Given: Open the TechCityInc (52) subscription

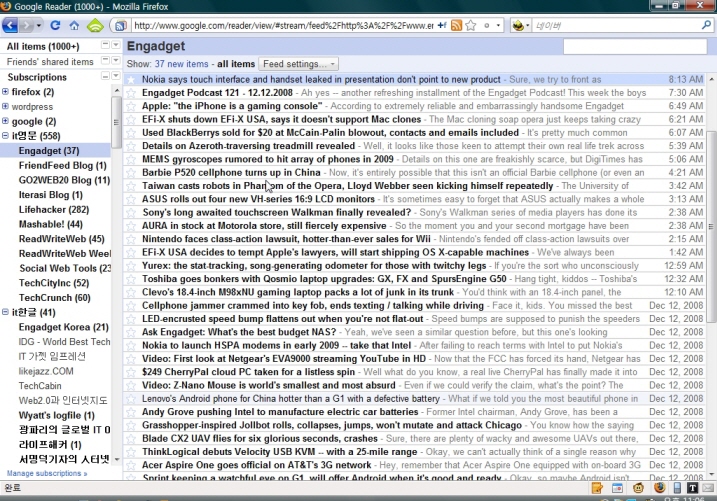Looking at the screenshot, I should click(54, 283).
